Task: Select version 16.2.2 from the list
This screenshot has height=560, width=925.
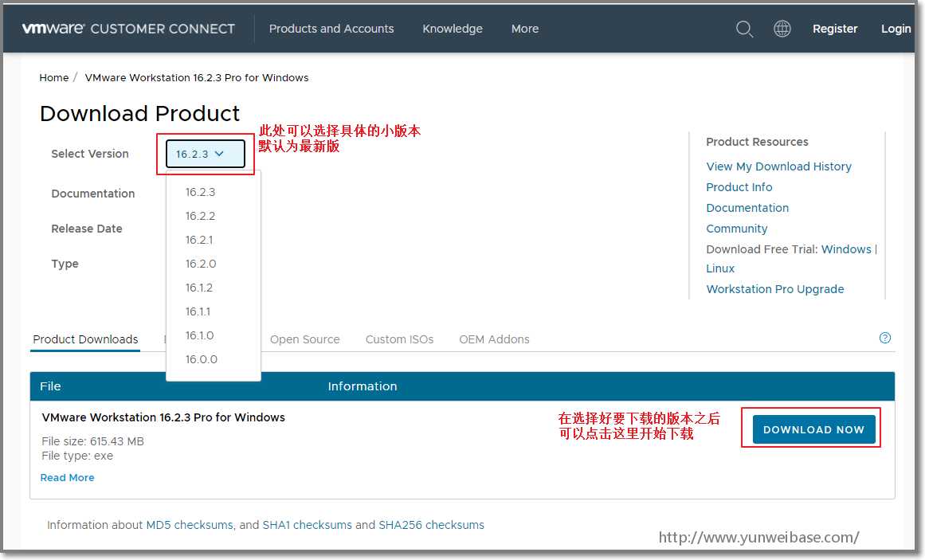Action: tap(201, 216)
